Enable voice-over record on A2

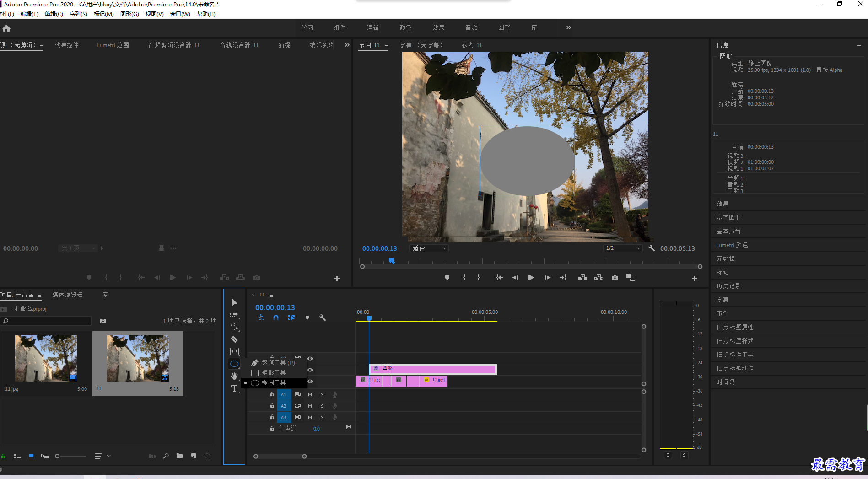(x=334, y=406)
